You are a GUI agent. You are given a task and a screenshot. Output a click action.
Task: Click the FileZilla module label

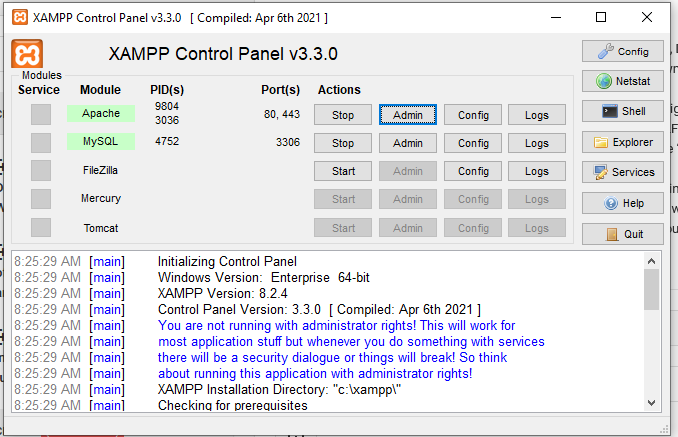click(x=100, y=170)
